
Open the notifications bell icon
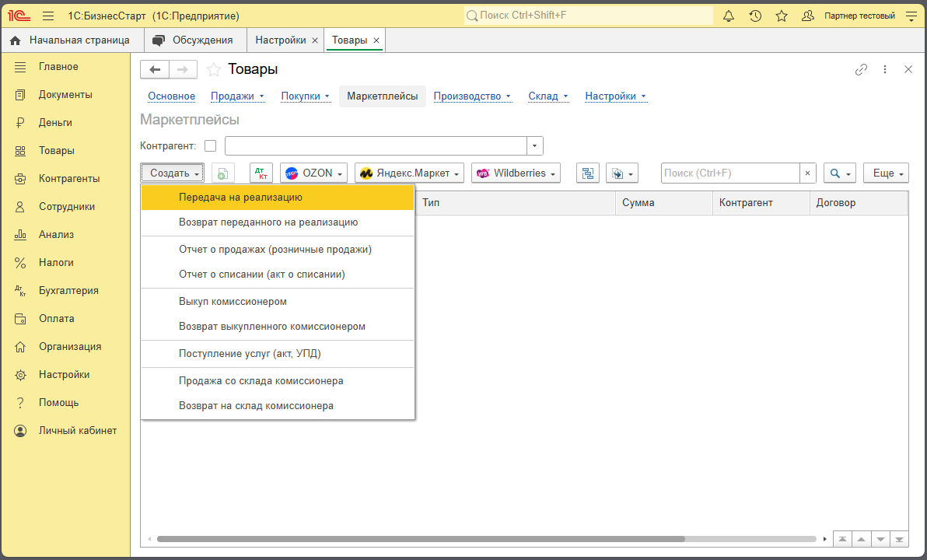tap(729, 16)
